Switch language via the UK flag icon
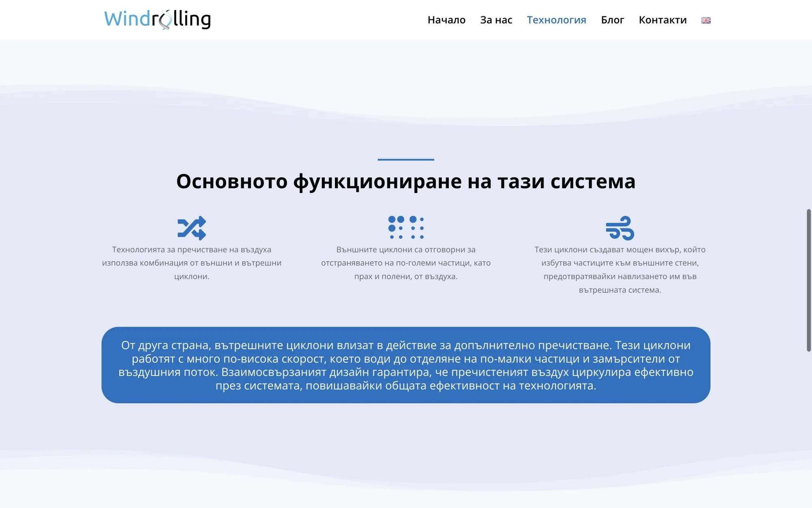 [706, 20]
